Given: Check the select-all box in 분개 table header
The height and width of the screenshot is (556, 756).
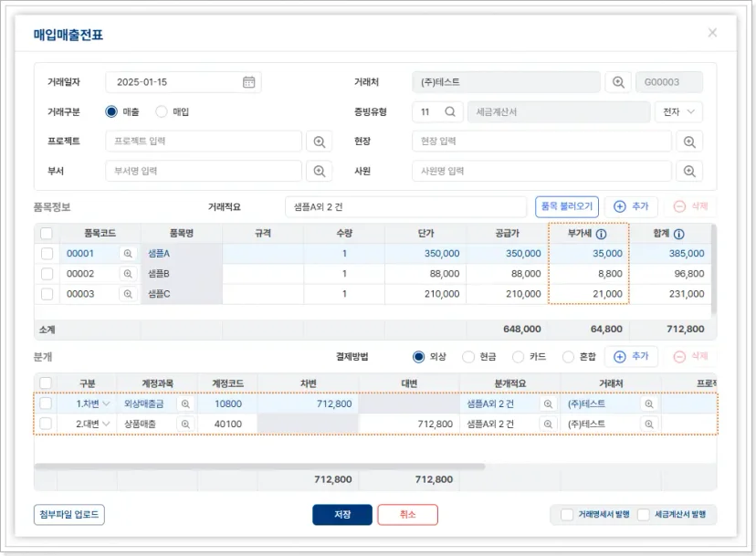Looking at the screenshot, I should click(x=46, y=383).
